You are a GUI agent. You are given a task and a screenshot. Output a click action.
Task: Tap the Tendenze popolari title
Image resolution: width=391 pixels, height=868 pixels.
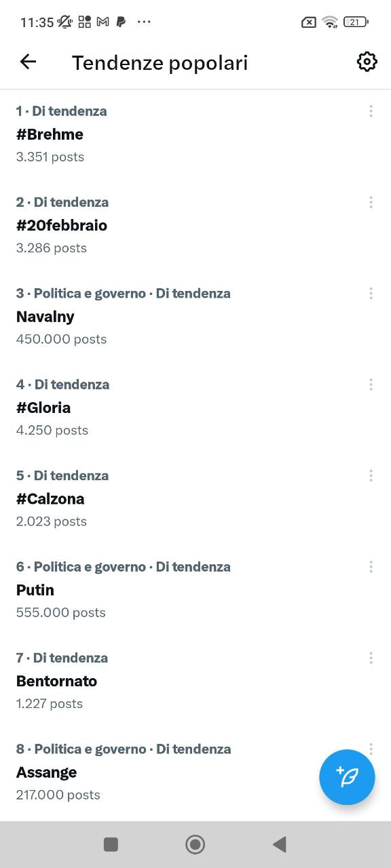click(x=160, y=62)
